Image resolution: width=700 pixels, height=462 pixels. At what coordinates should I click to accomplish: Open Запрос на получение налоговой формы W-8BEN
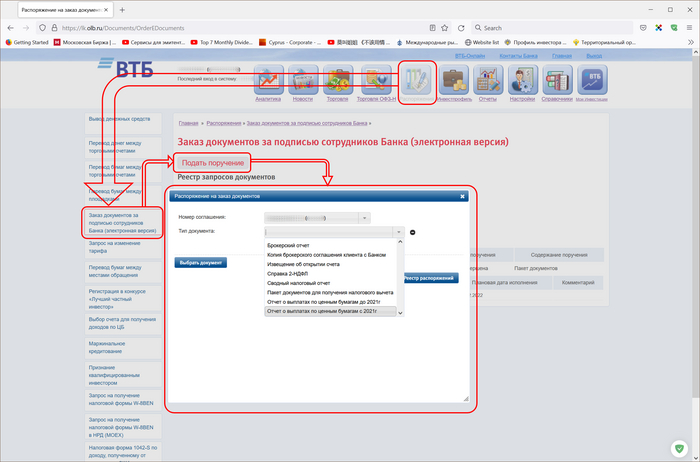(123, 400)
